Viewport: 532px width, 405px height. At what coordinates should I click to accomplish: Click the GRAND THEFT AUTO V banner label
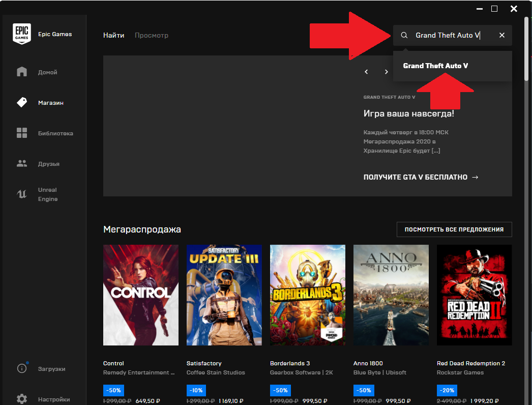390,97
